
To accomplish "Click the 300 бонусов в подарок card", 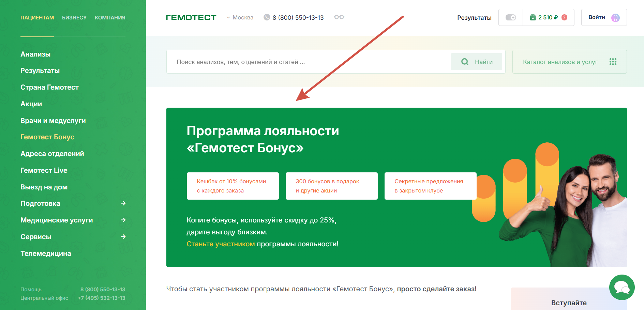I will (x=331, y=186).
